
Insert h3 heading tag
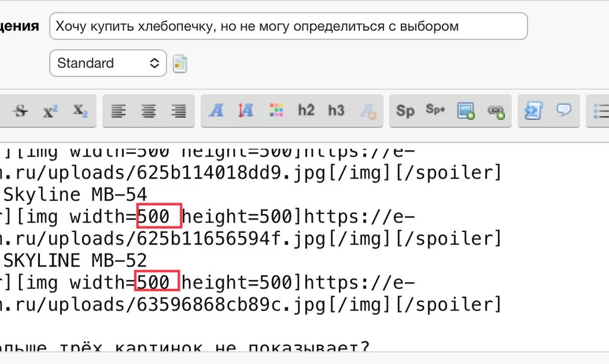[x=336, y=111]
